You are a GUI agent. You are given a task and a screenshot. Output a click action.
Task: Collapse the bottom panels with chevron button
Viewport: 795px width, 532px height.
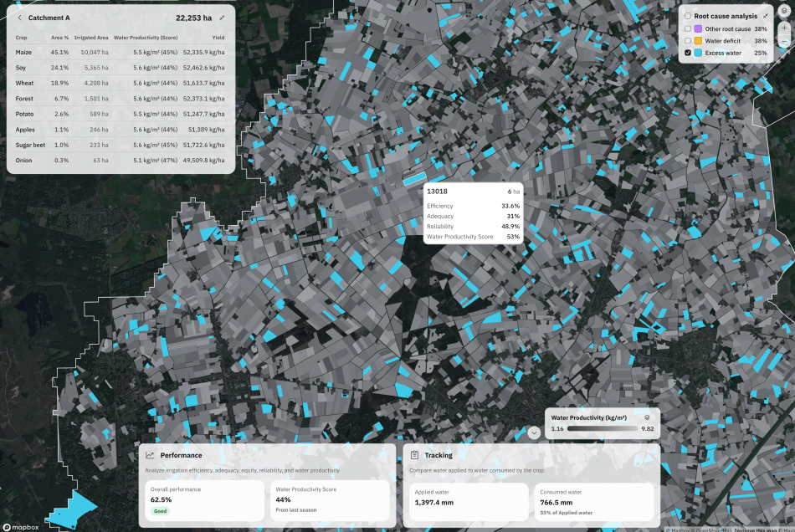[533, 432]
